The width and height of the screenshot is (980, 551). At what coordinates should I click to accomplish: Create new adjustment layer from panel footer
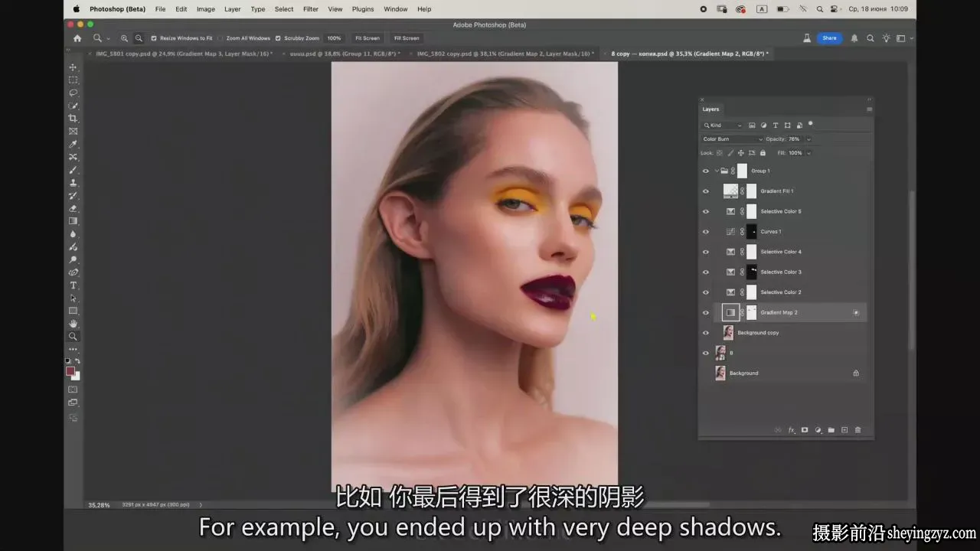click(818, 430)
